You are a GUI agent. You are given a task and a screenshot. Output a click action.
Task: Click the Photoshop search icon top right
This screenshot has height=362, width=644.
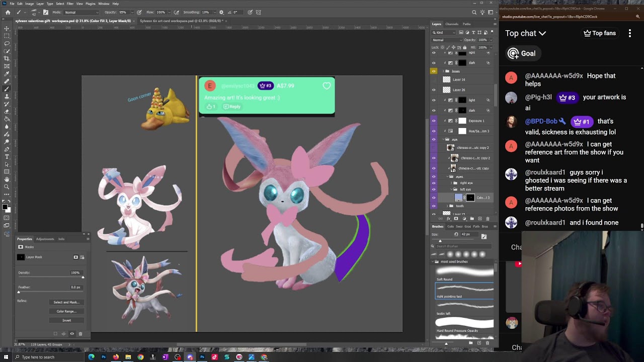coord(474,12)
